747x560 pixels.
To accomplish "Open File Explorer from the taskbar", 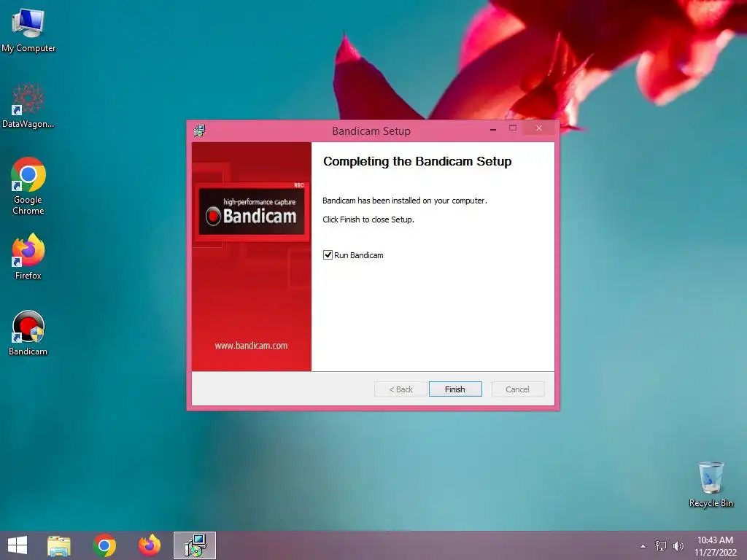I will click(x=59, y=545).
